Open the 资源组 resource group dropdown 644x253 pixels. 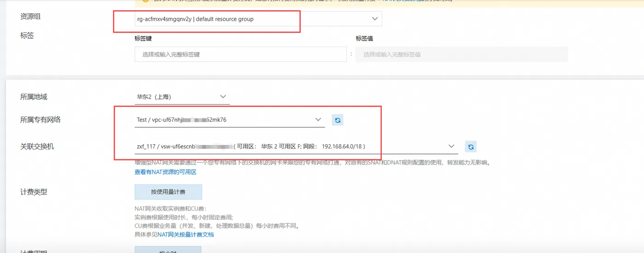pos(258,19)
